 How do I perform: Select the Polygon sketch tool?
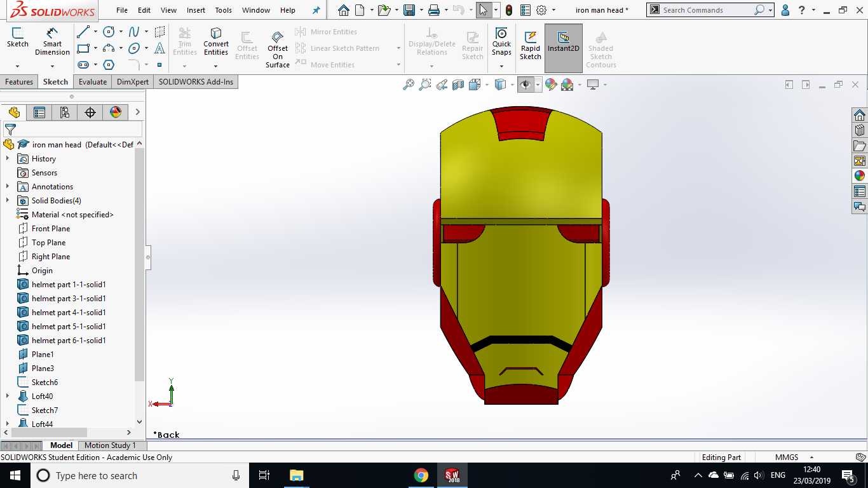[x=109, y=65]
